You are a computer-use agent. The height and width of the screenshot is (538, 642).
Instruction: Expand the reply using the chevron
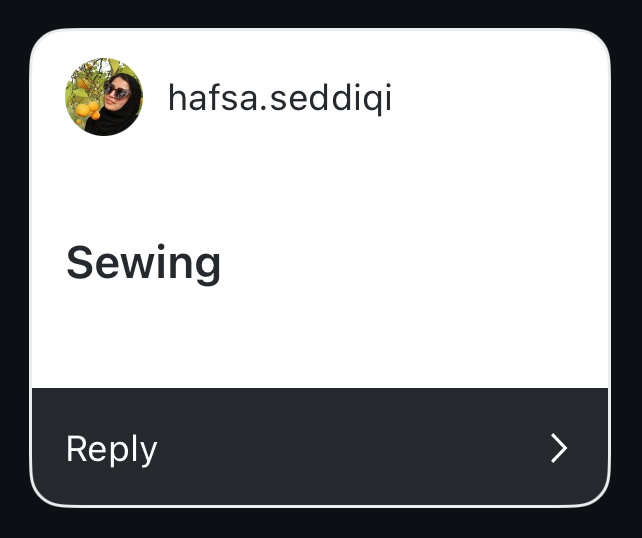coord(559,449)
